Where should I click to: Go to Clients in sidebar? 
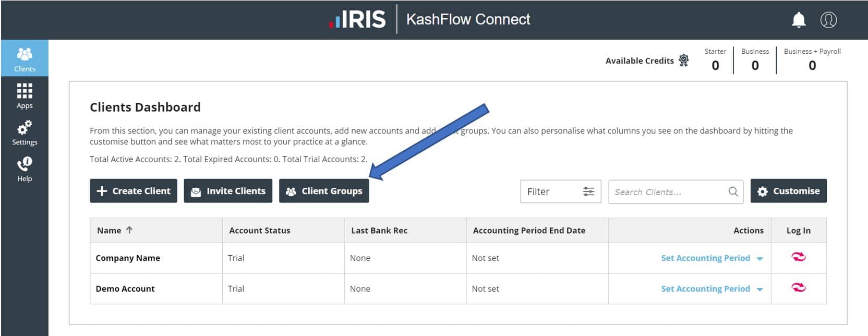click(x=25, y=59)
